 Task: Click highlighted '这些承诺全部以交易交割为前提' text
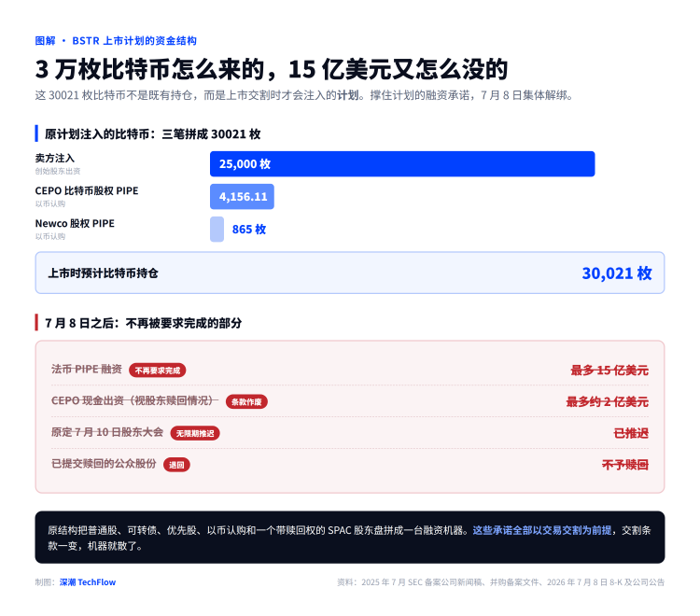(542, 530)
